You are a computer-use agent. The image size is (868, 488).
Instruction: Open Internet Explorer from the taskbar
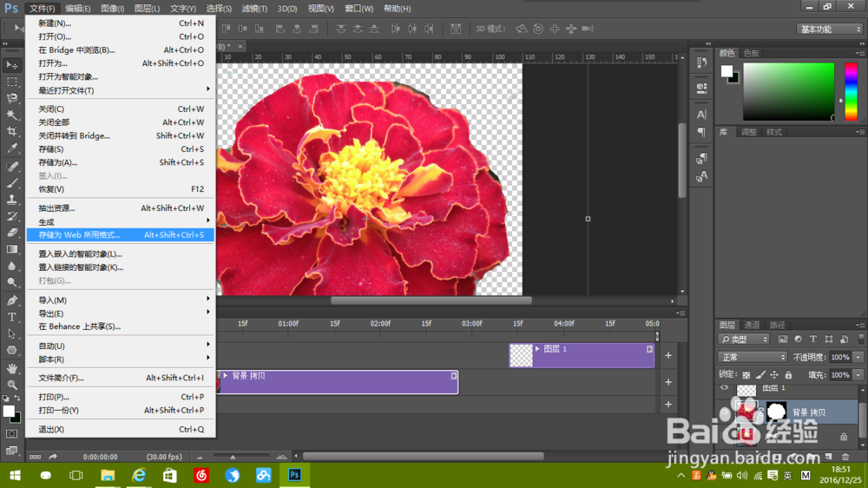[139, 475]
